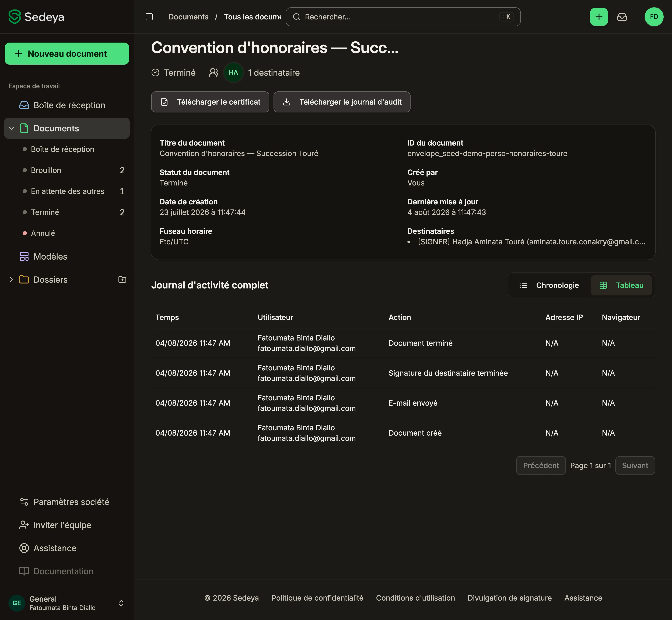Open Dossiers in the sidebar

51,280
